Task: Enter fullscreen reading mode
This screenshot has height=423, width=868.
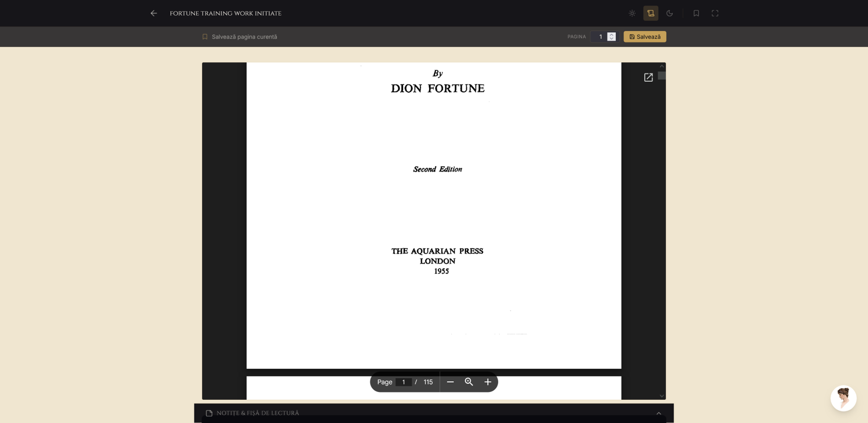Action: tap(715, 13)
